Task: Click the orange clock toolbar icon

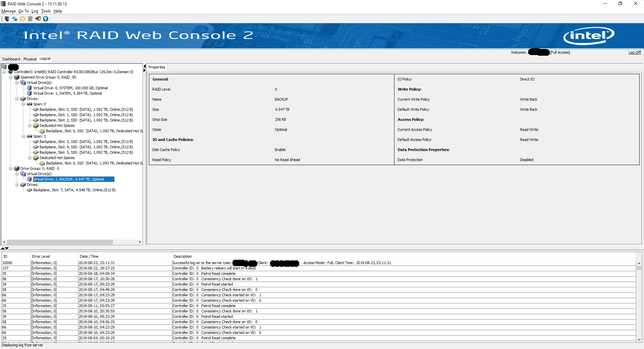Action: (22, 19)
